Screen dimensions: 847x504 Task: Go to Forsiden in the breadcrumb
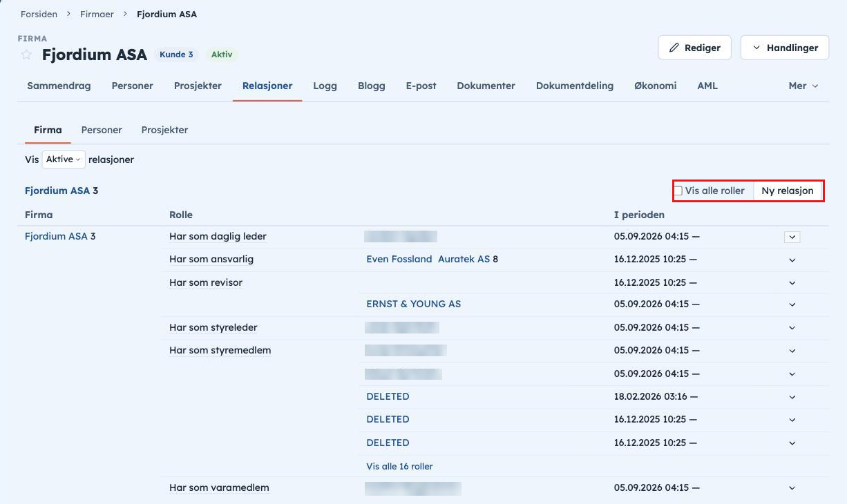39,14
